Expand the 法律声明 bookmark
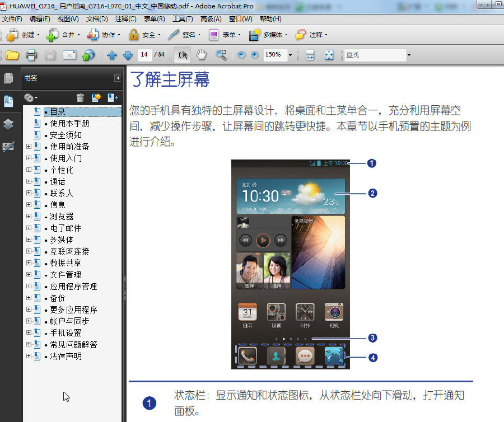The height and width of the screenshot is (422, 504). click(29, 356)
